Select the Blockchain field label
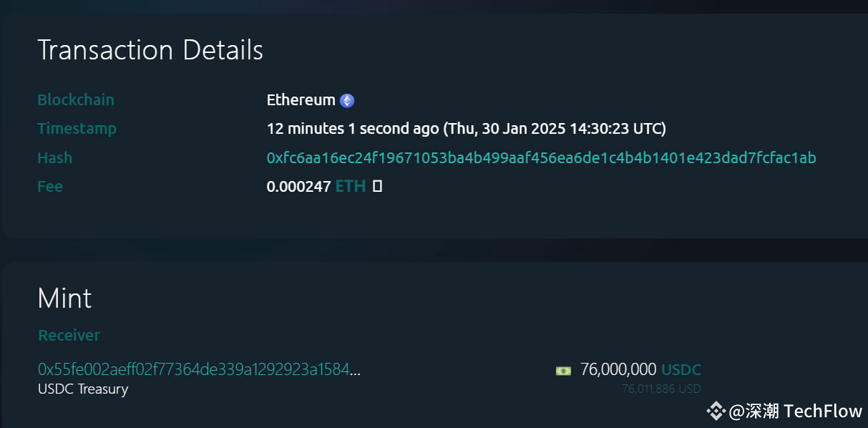The width and height of the screenshot is (868, 428). pos(75,99)
